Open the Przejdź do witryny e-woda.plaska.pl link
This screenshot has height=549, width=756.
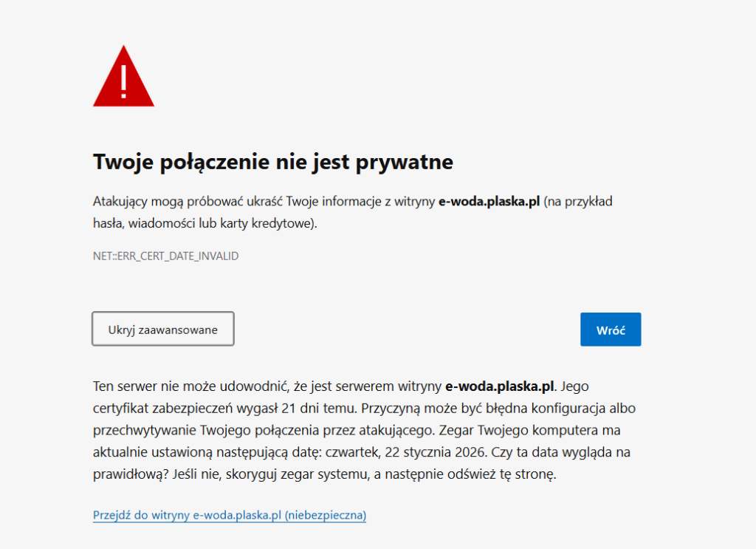click(229, 515)
